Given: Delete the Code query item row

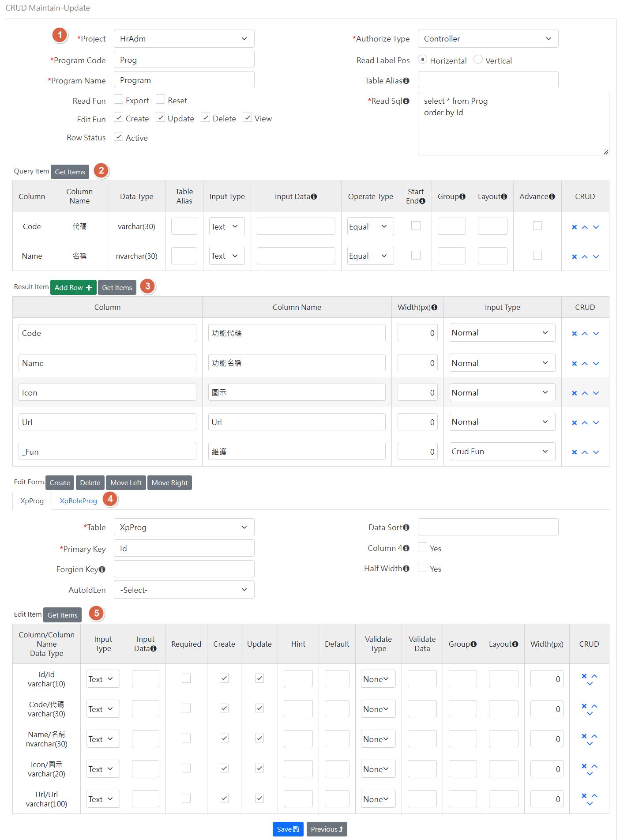Looking at the screenshot, I should click(574, 227).
